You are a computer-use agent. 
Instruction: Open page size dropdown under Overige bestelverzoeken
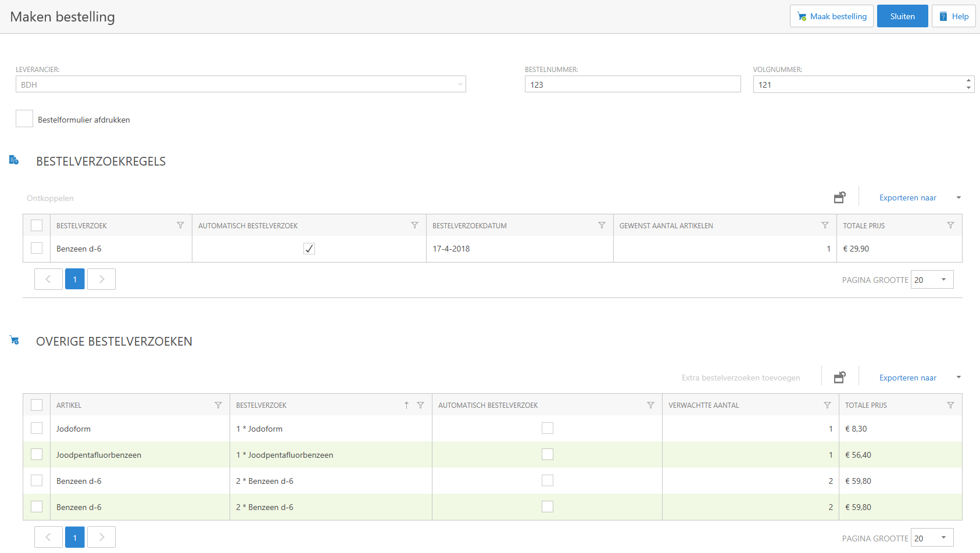click(943, 538)
